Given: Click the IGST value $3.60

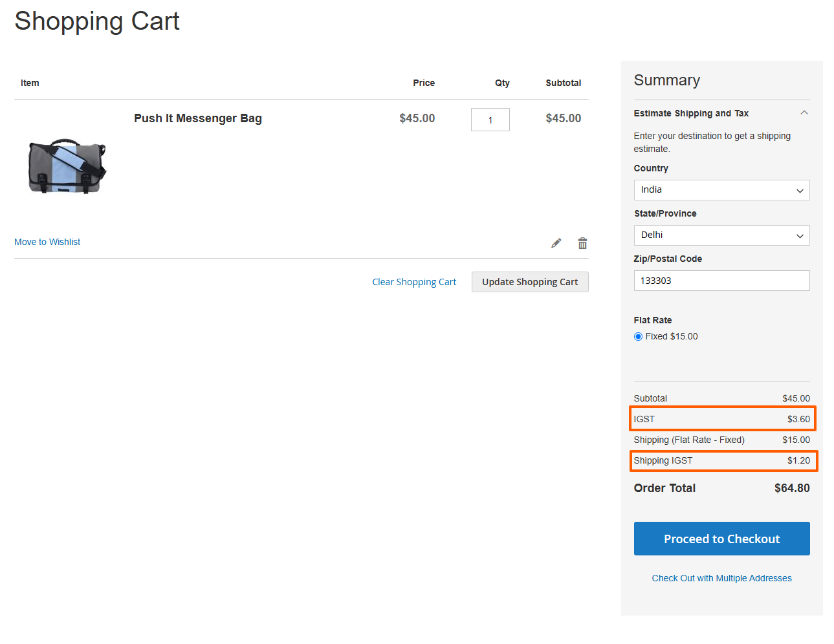Looking at the screenshot, I should point(798,419).
